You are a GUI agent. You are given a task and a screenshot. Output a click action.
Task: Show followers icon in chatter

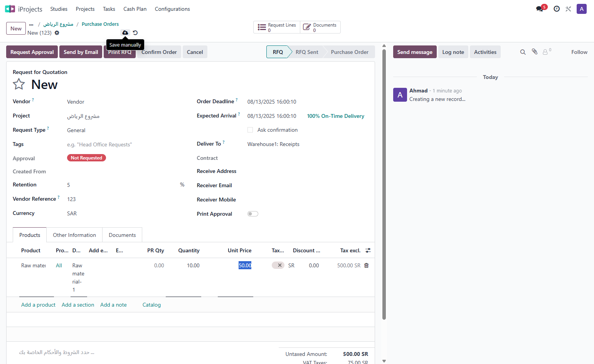tap(547, 52)
